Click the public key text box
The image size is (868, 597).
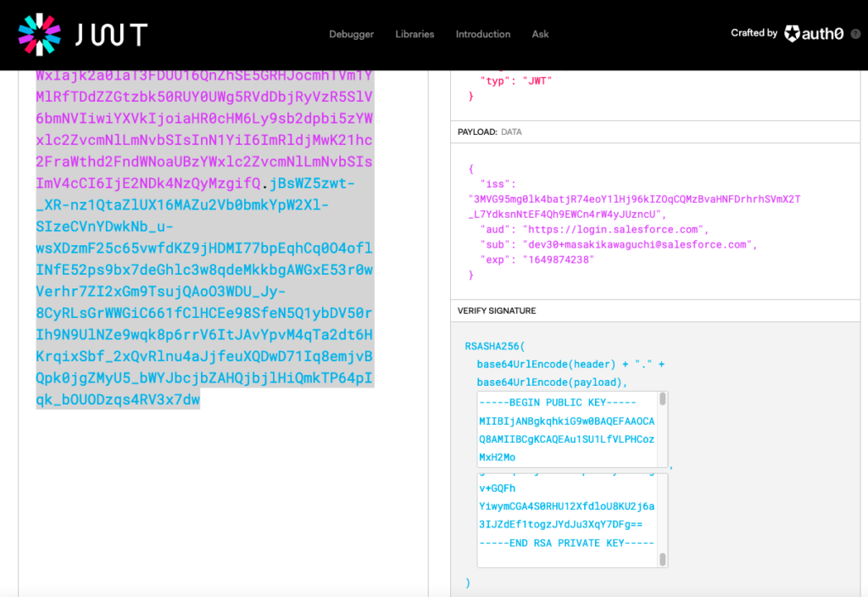click(566, 429)
